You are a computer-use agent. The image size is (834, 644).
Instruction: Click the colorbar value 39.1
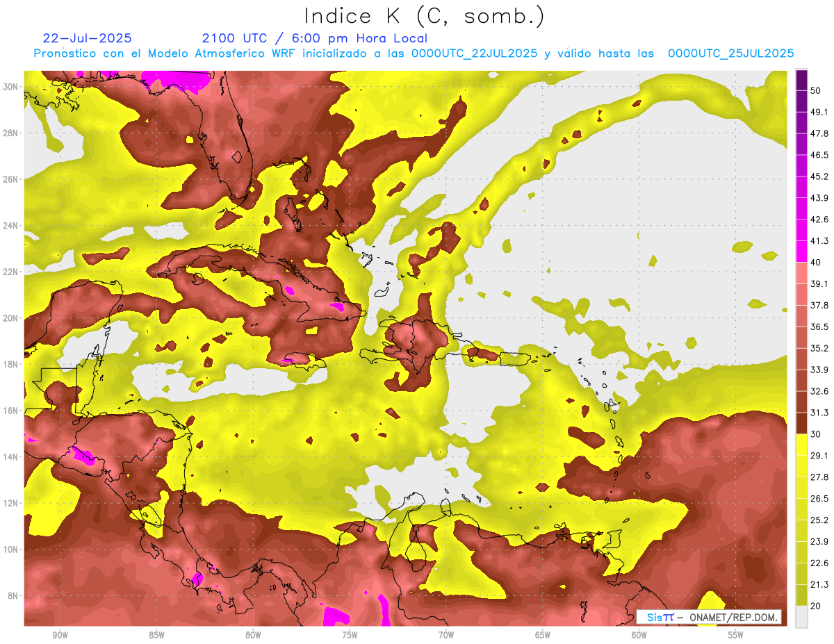[x=819, y=283]
